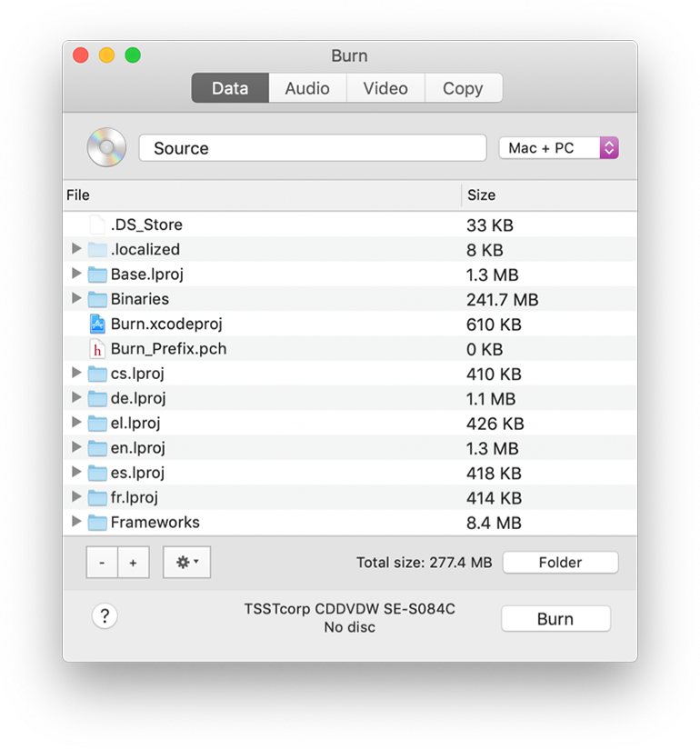This screenshot has height=749, width=700.
Task: Open the Copy tab
Action: click(463, 88)
